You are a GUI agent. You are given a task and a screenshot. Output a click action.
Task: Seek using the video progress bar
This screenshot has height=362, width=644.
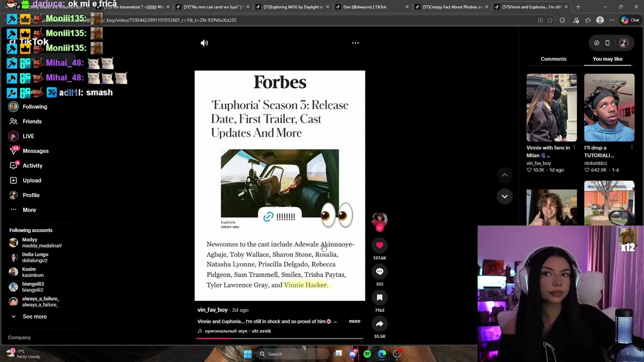point(280,338)
